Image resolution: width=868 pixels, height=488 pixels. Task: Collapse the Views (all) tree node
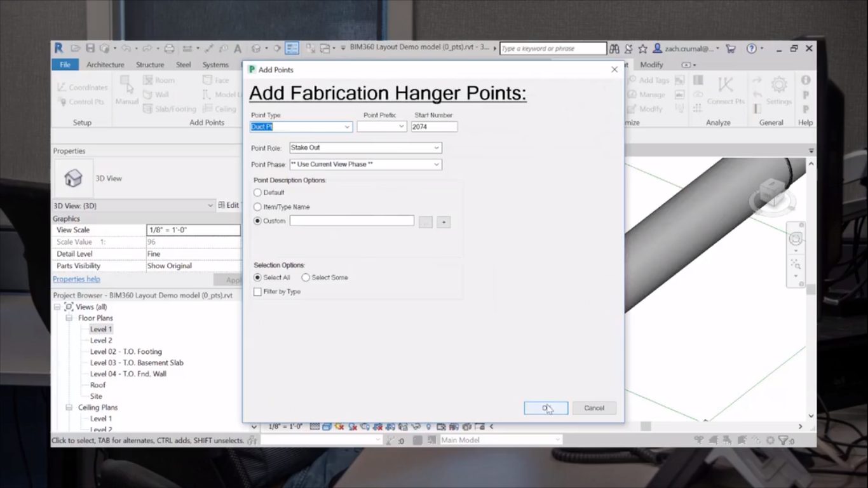[57, 307]
